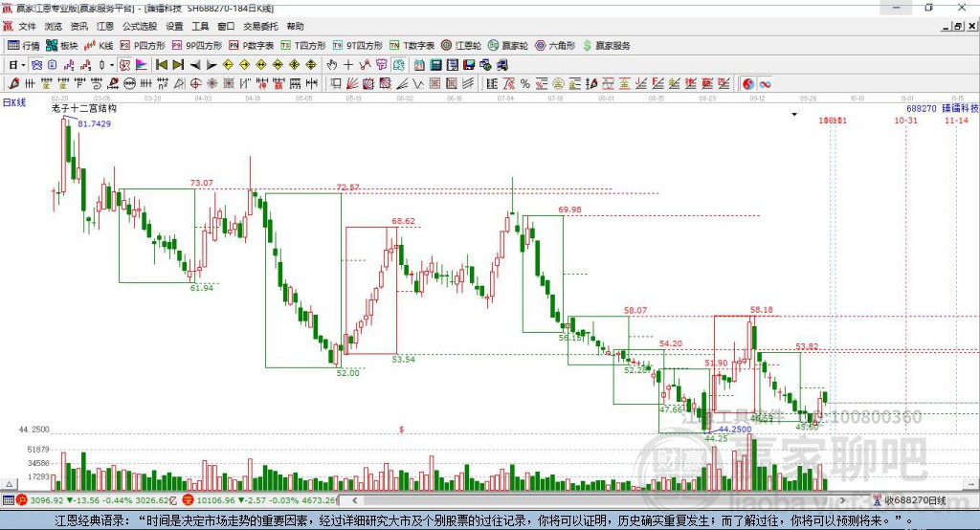
Task: Click the keyboard grid icon in status bar
Action: 8,500
